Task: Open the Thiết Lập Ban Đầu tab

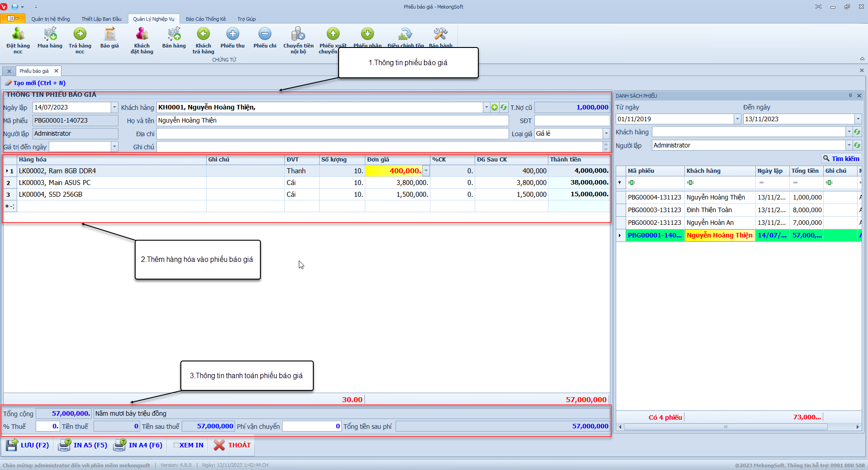Action: tap(101, 19)
